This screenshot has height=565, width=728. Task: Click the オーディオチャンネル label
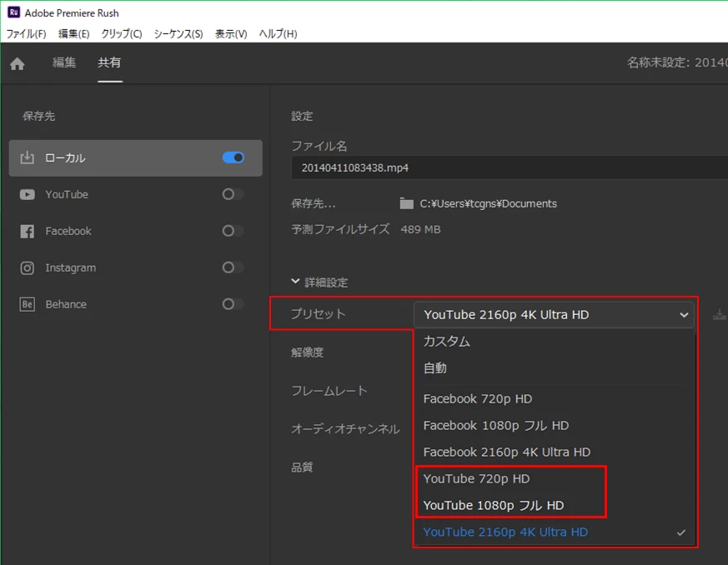(345, 429)
